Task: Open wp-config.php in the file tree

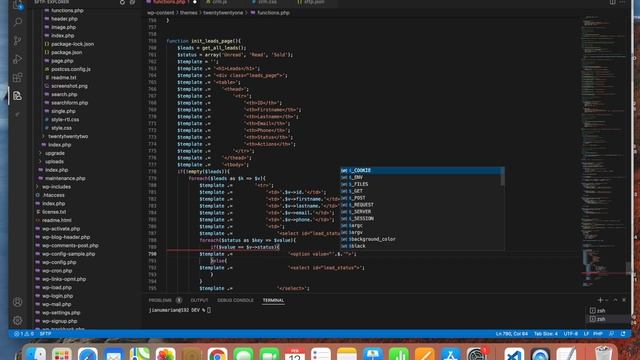Action: coord(59,262)
